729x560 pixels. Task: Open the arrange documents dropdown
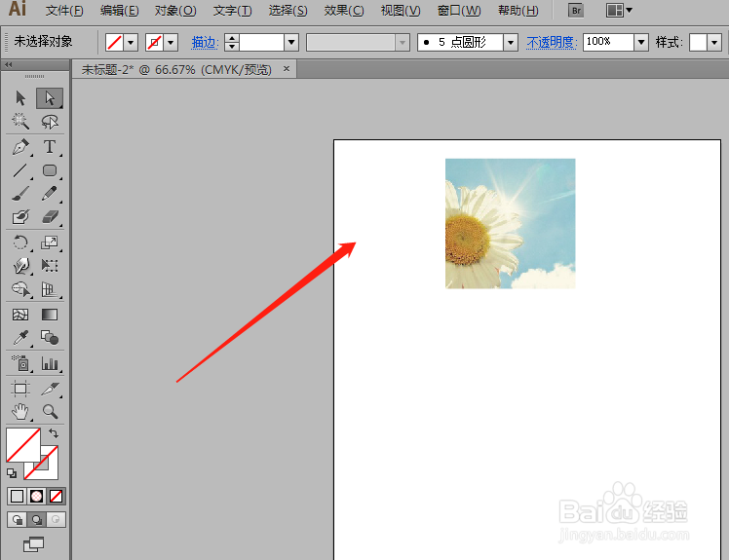(x=620, y=10)
